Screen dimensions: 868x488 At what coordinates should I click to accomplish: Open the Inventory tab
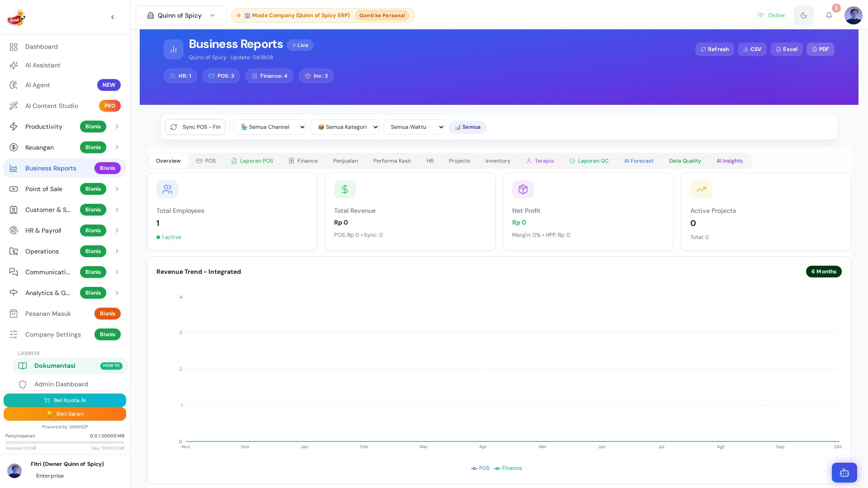point(498,161)
